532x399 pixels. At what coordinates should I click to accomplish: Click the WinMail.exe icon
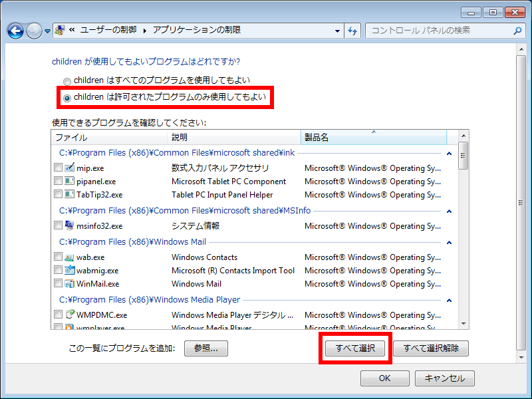click(x=70, y=283)
